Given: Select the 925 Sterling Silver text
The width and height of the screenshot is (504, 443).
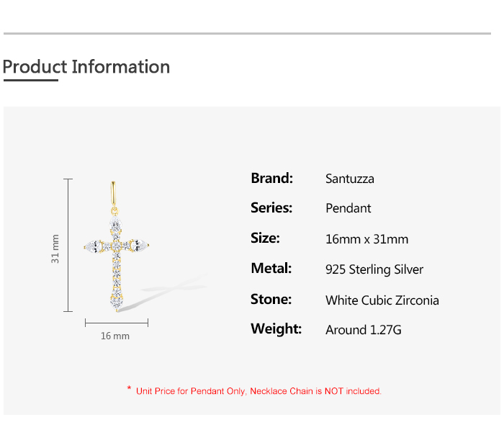Looking at the screenshot, I should 374,270.
